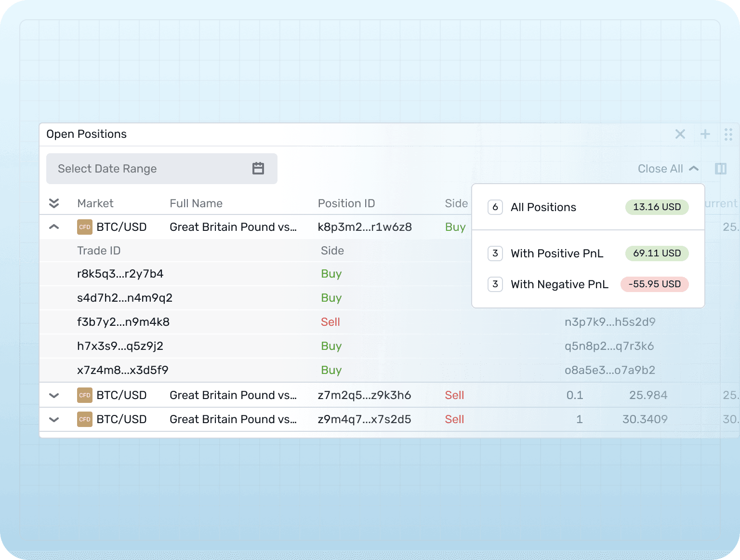Screen dimensions: 740x560
Task: Click Sell side of the z7m2q5...z9k3h6 row
Action: coord(454,395)
